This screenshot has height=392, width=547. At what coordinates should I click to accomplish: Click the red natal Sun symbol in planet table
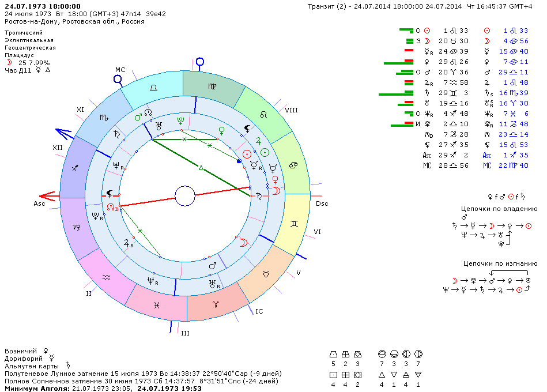point(427,30)
